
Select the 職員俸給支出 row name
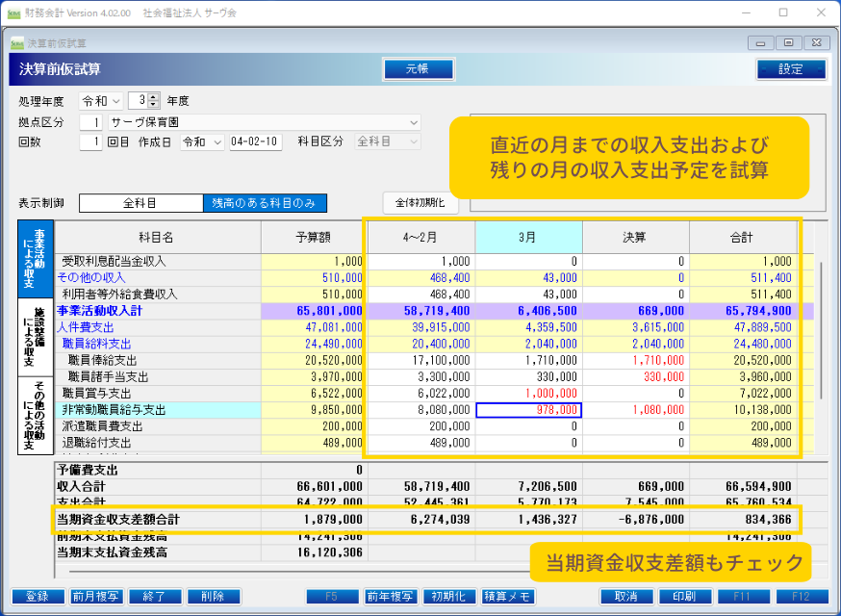158,361
